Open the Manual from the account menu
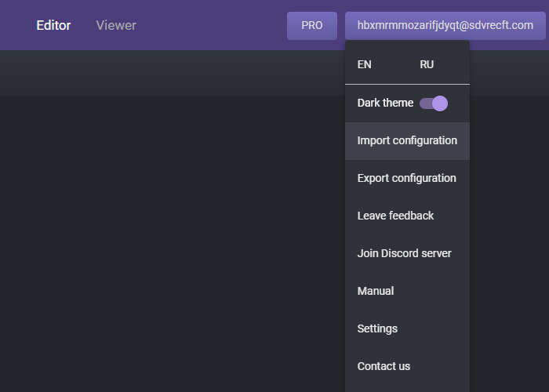The image size is (549, 392). (x=407, y=291)
